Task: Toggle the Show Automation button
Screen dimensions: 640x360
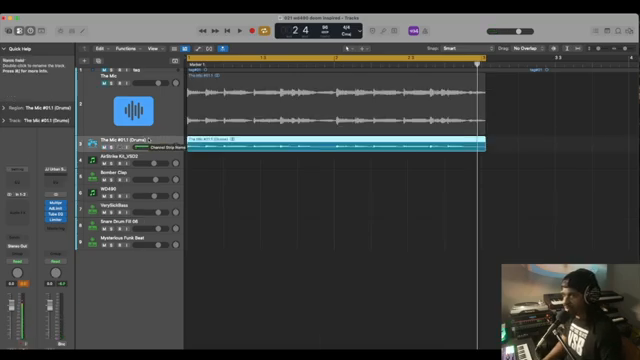Action: (x=198, y=49)
